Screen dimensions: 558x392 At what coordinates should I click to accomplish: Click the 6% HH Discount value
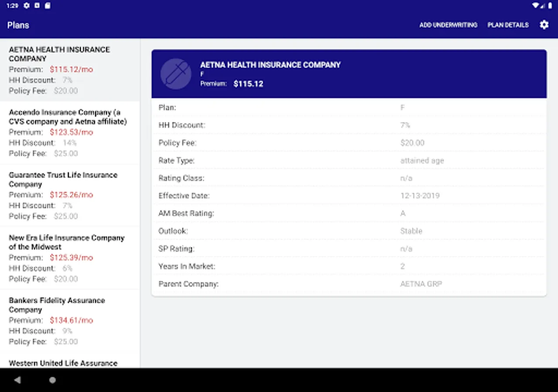(x=68, y=268)
